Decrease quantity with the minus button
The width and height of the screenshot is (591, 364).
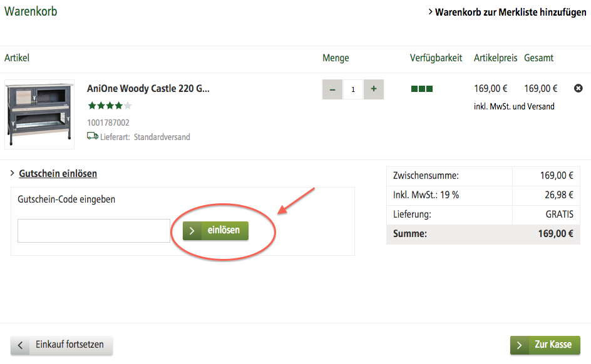(x=332, y=89)
